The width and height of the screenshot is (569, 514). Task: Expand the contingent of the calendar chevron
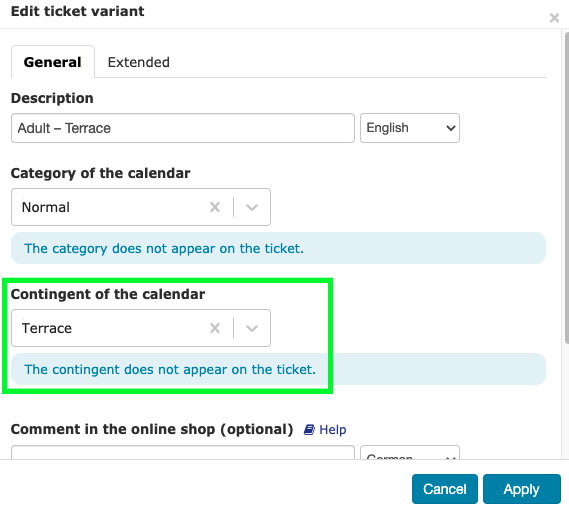[x=252, y=328]
